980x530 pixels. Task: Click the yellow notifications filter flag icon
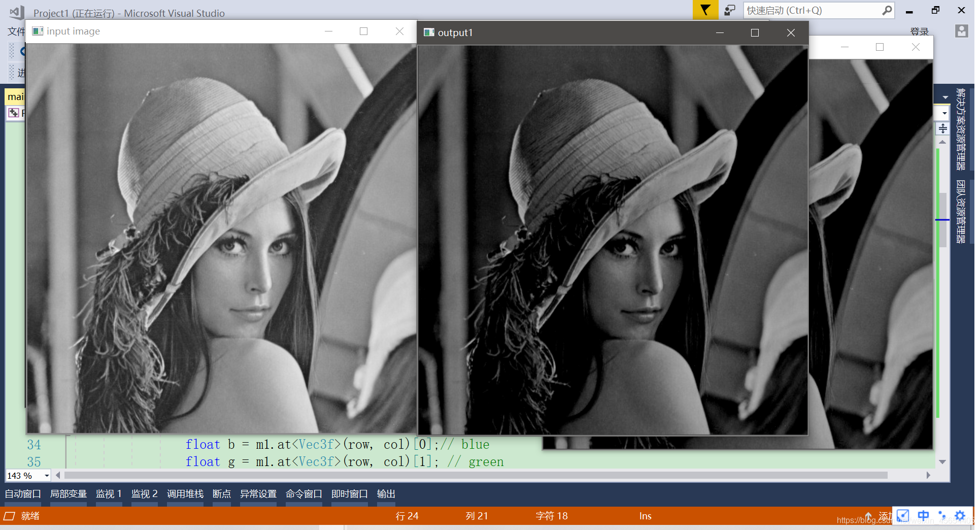[705, 10]
